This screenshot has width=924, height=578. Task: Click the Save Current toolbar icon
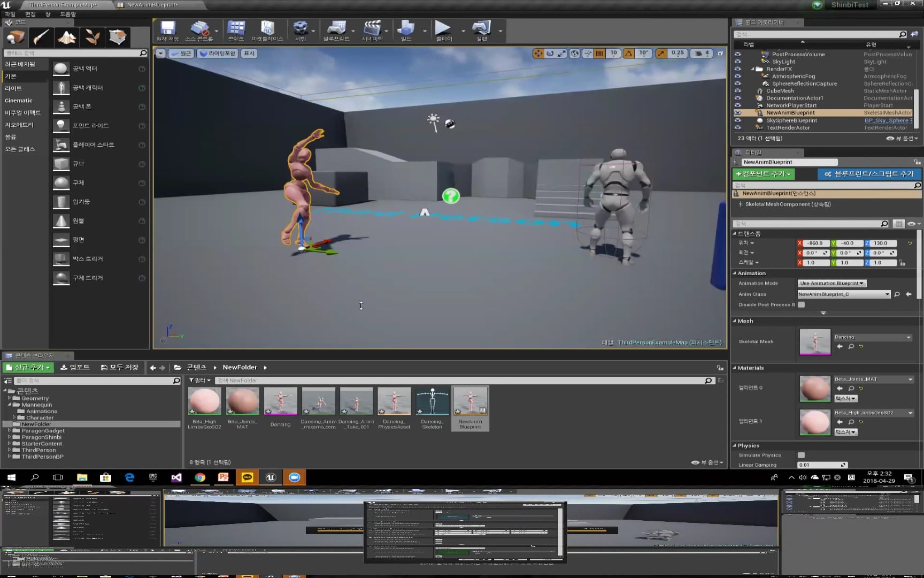pos(167,31)
